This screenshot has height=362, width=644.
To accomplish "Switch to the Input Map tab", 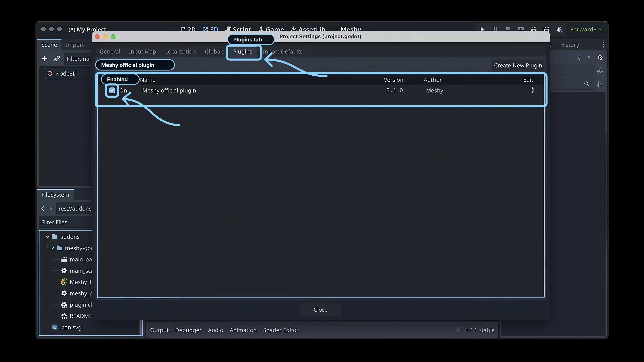I will (x=142, y=51).
